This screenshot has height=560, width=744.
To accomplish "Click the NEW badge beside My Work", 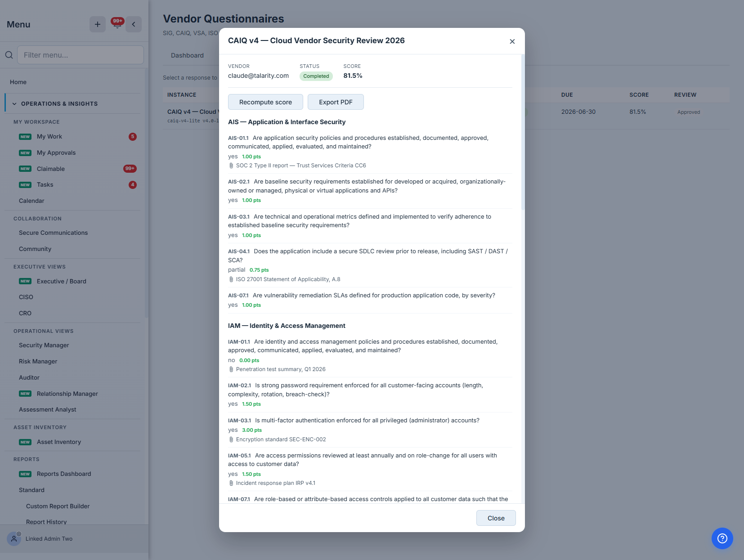I will (x=25, y=137).
